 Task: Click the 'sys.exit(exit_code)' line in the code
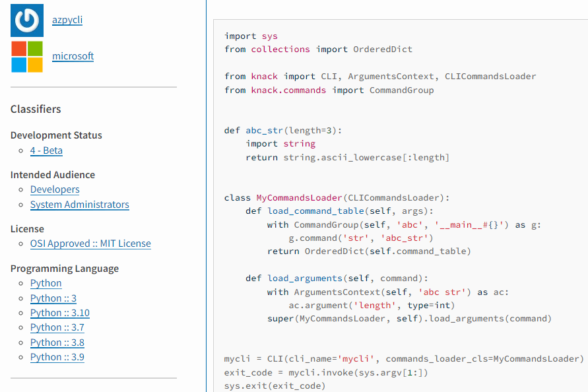coord(275,385)
